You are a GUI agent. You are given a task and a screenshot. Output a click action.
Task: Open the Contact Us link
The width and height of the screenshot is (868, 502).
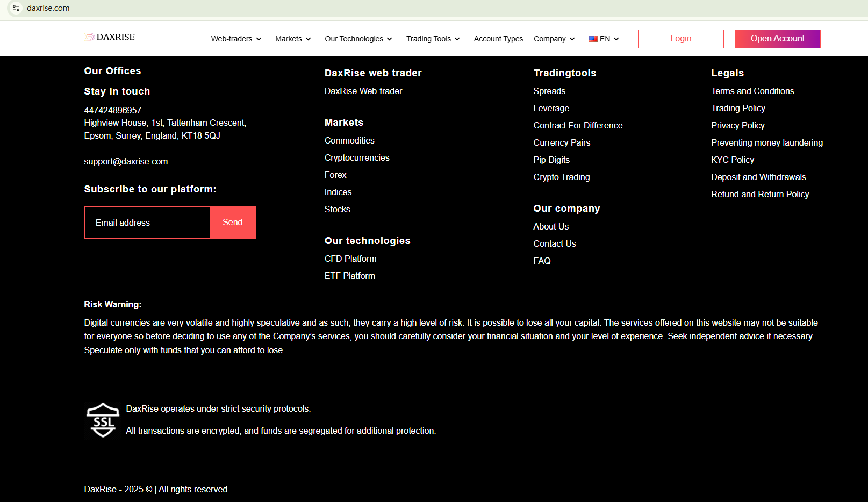(555, 244)
